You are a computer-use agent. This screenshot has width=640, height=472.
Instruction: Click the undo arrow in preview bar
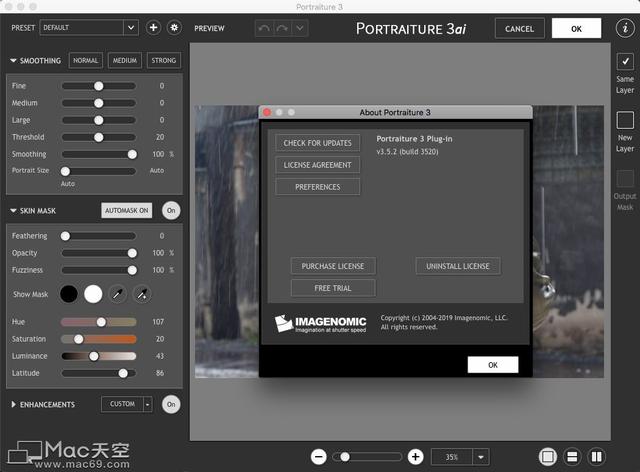(263, 28)
